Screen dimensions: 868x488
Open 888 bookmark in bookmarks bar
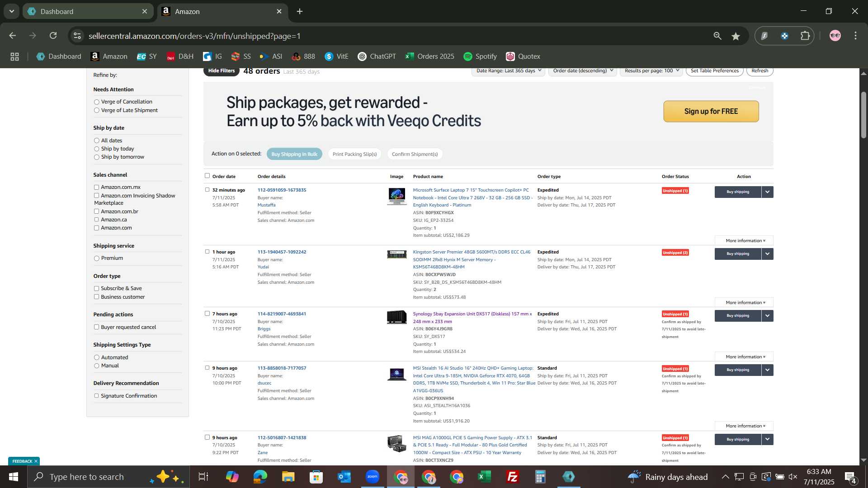click(303, 56)
